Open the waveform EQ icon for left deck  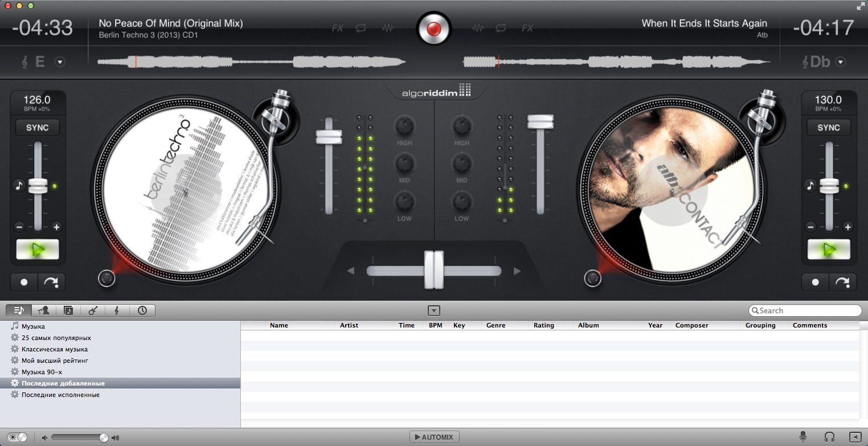388,27
